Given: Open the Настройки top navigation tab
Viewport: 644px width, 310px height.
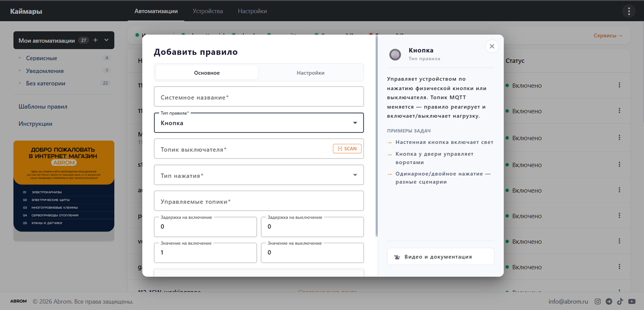Looking at the screenshot, I should tap(252, 11).
